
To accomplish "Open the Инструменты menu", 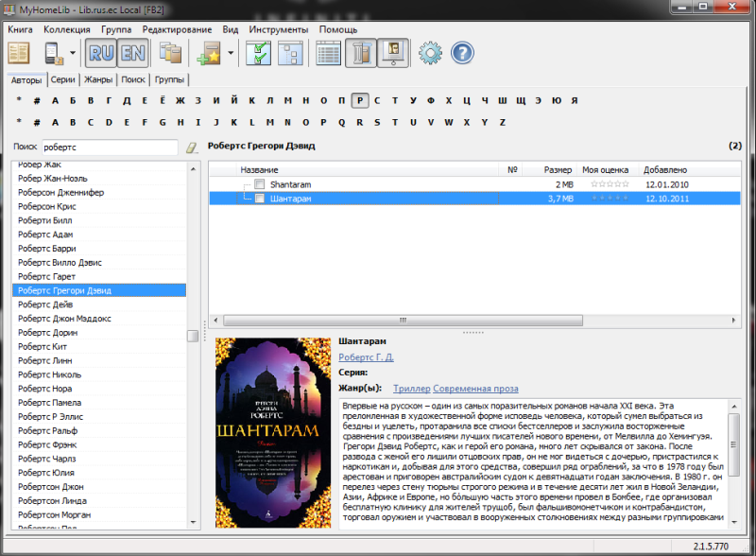I will coord(278,29).
